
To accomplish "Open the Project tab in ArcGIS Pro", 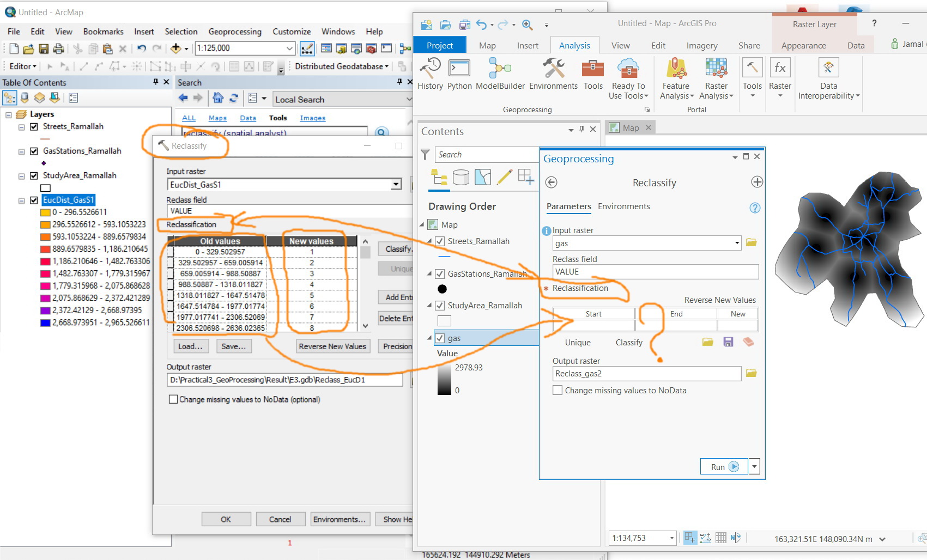I will point(440,45).
